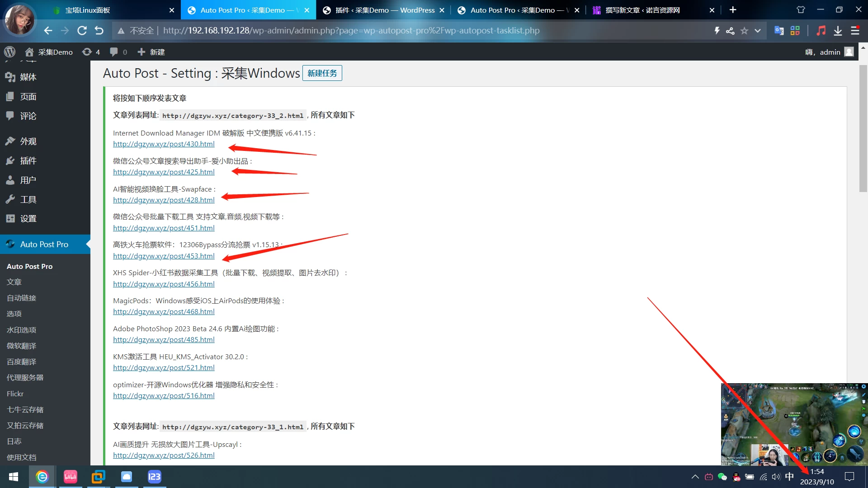This screenshot has height=488, width=868.
Task: Open link post/521.html
Action: (x=164, y=368)
